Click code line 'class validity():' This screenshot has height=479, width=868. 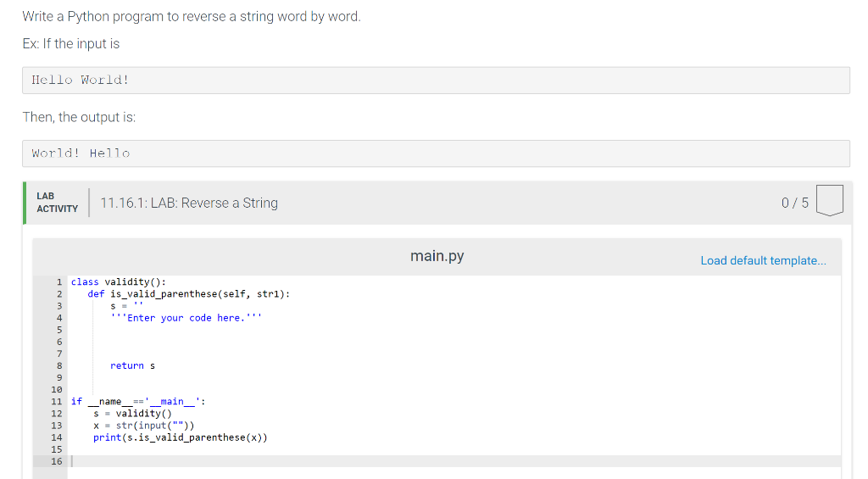click(x=119, y=281)
